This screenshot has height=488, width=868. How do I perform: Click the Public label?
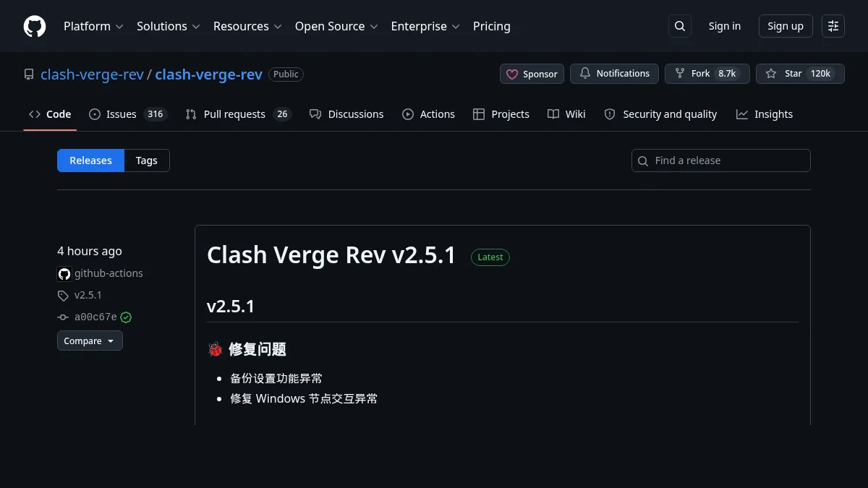coord(286,74)
